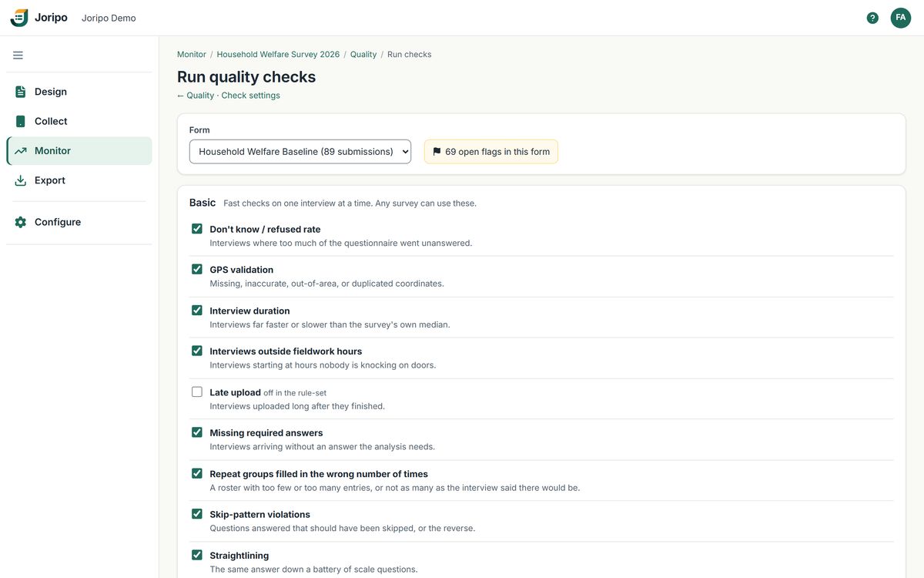
Task: Click the Monitor trend chart icon
Action: tap(21, 151)
